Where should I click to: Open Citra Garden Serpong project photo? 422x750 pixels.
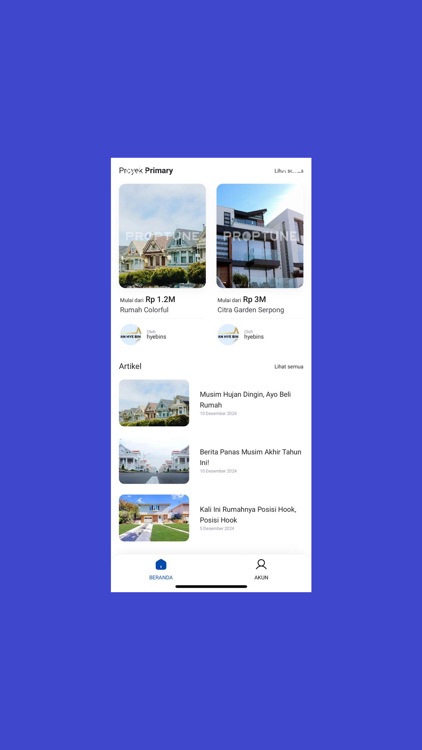260,236
